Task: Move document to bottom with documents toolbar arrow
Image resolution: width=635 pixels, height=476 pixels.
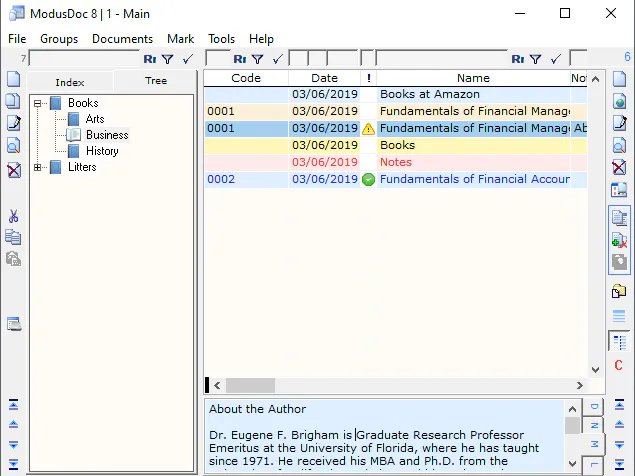Action: 619,463
